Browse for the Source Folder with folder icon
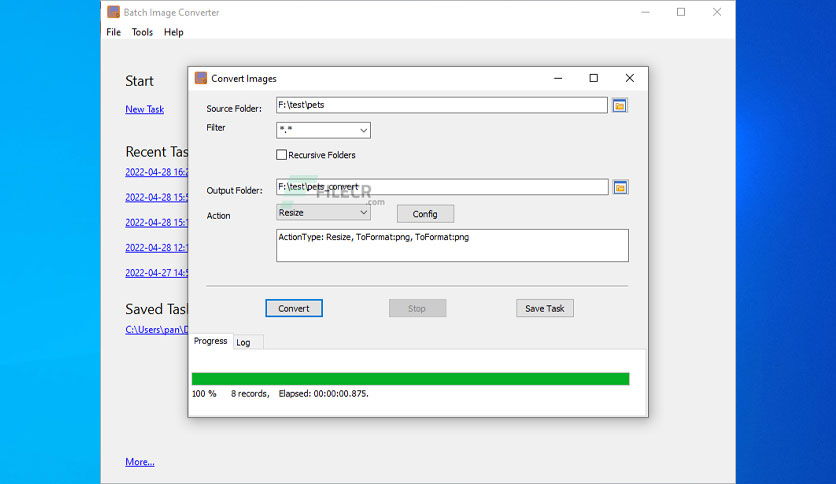836x484 pixels. click(619, 106)
